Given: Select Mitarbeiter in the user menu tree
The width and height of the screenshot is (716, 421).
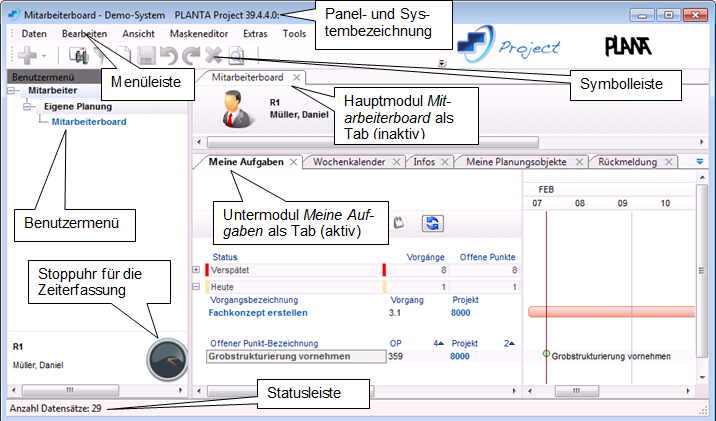Looking at the screenshot, I should pos(53,90).
